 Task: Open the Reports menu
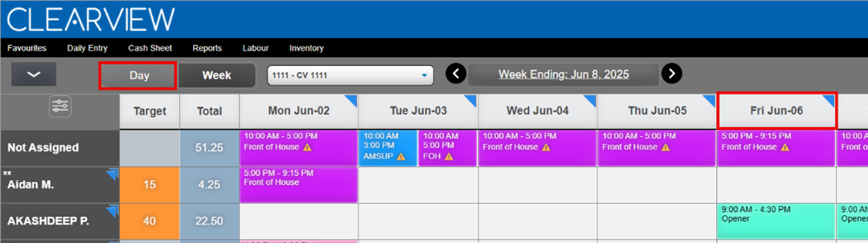click(x=207, y=48)
